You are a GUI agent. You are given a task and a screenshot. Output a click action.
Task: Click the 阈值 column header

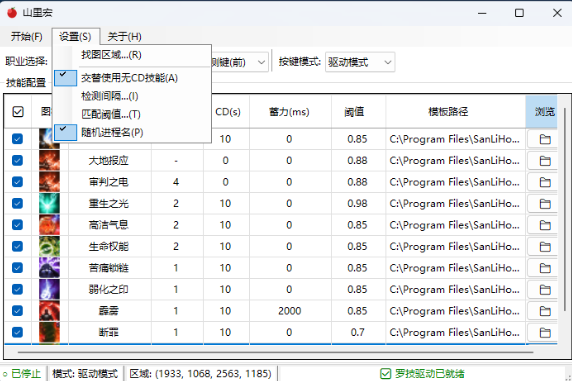(359, 112)
